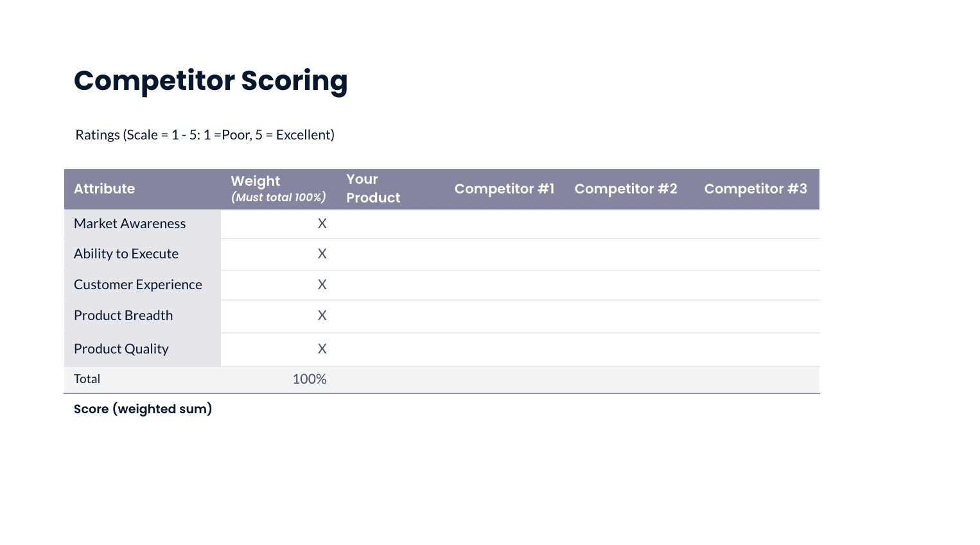
Task: Click the Customer Experience attribute cell
Action: pyautogui.click(x=138, y=285)
